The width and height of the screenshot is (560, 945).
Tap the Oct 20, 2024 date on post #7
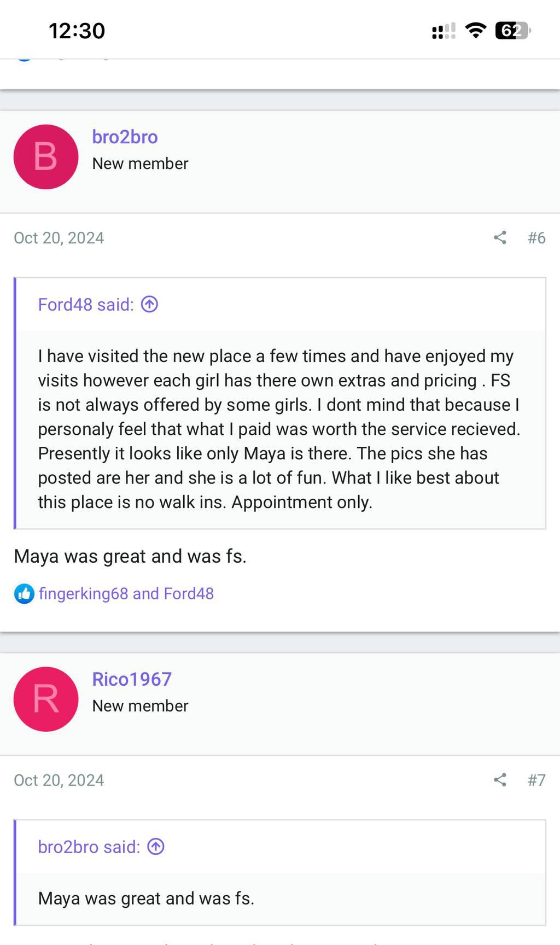pyautogui.click(x=59, y=780)
